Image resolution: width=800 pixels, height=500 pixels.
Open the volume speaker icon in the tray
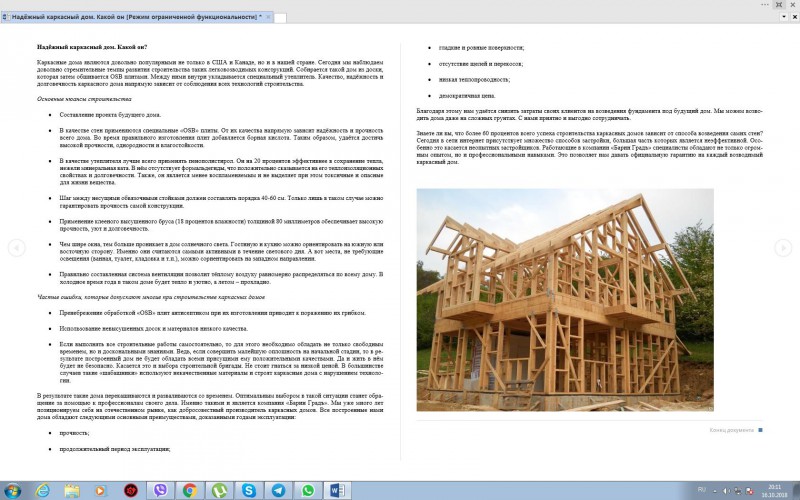click(726, 491)
